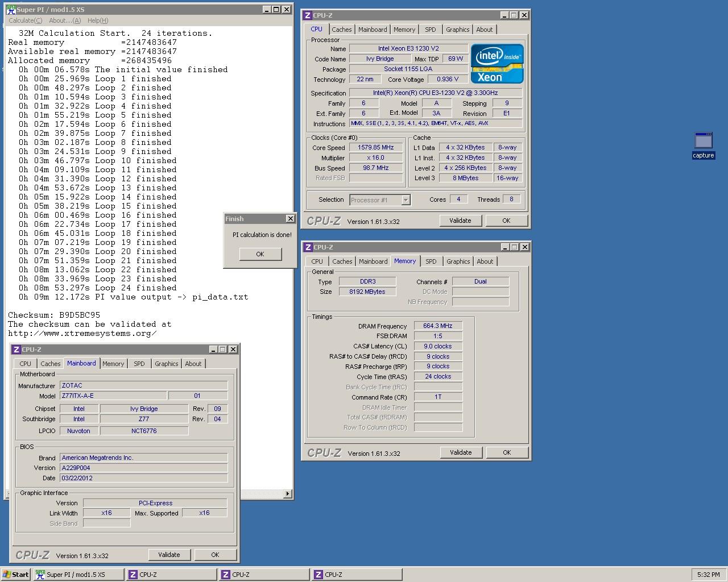This screenshot has width=728, height=582.
Task: Open the CPU tab in CPU-Z Memory window
Action: coord(317,261)
